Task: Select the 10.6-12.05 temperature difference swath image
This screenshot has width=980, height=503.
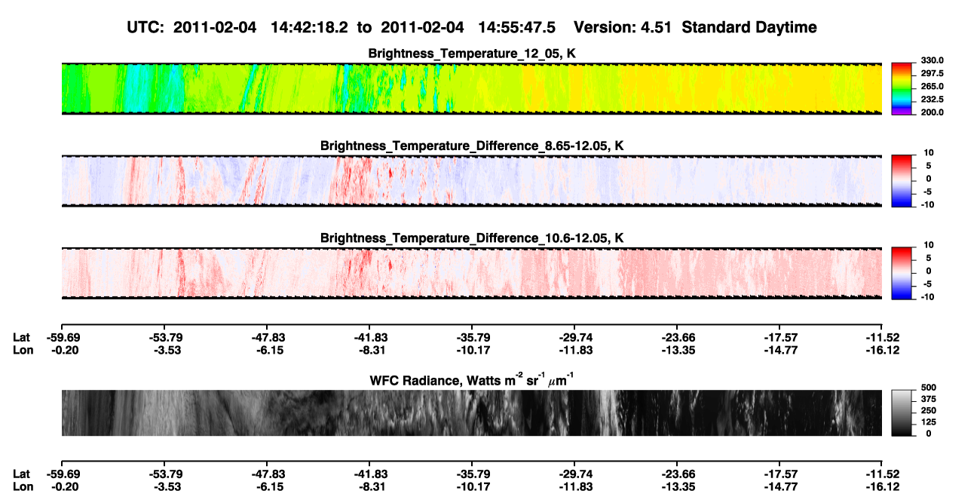Action: tap(472, 273)
